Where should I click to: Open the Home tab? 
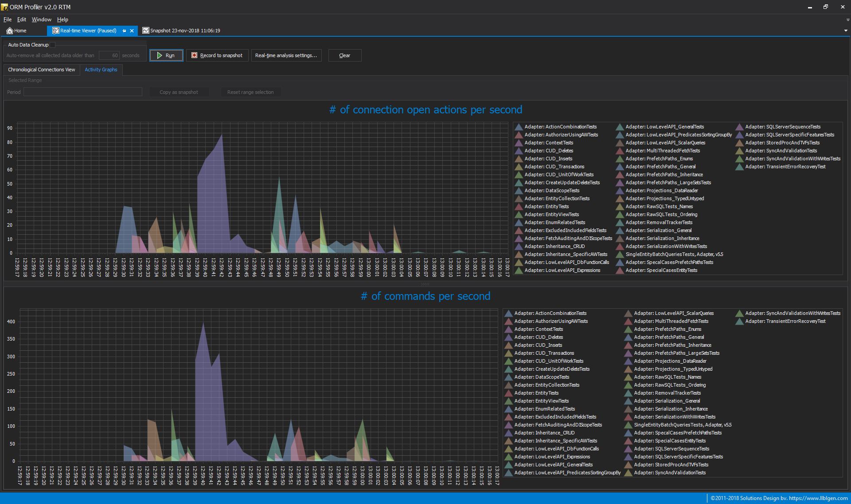click(x=16, y=31)
